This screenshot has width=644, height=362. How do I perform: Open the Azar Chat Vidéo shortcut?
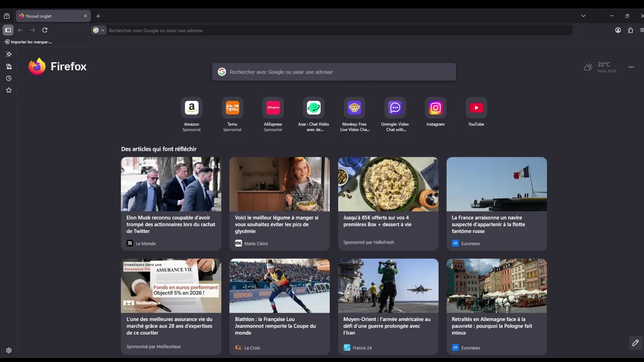point(313,114)
